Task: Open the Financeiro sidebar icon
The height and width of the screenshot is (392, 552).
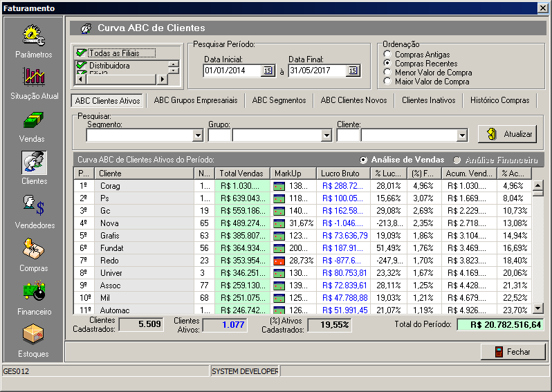Action: click(33, 291)
